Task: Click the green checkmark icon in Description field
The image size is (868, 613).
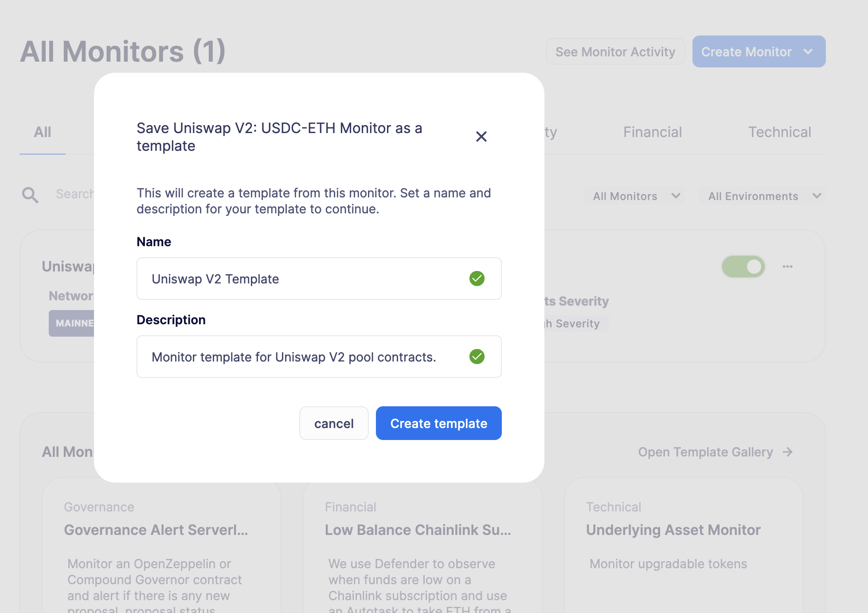Action: pyautogui.click(x=477, y=356)
